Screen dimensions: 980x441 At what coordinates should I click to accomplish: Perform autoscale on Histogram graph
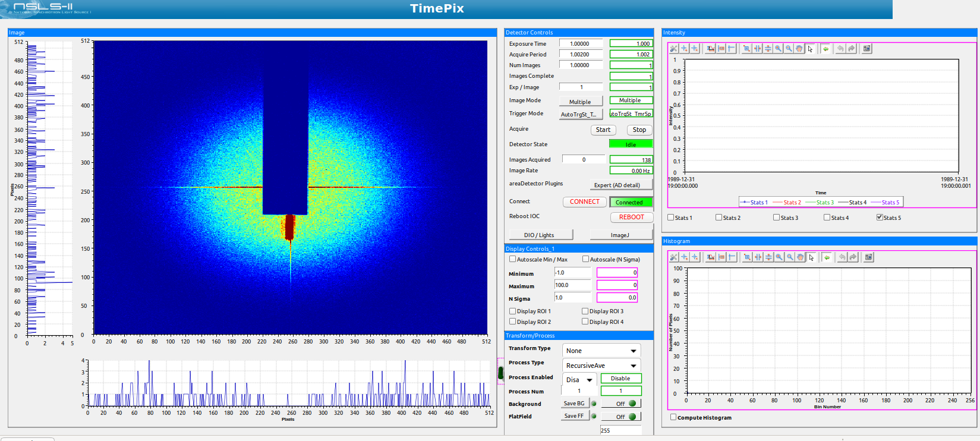711,257
